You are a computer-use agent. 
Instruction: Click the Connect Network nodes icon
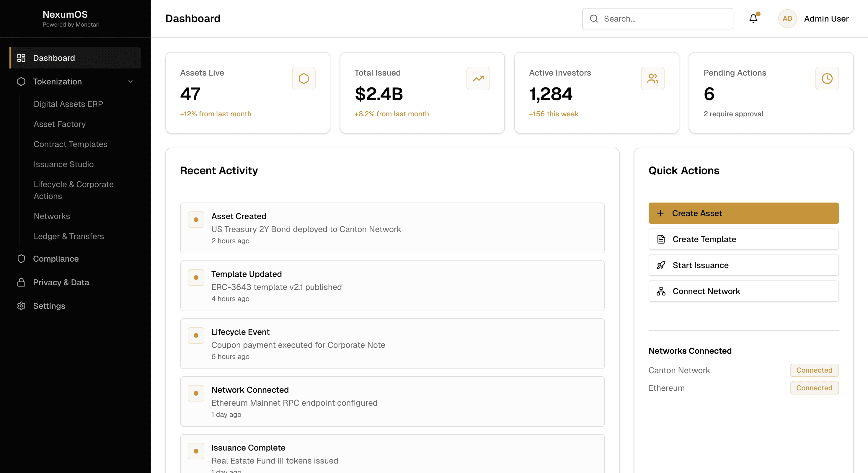pos(661,291)
